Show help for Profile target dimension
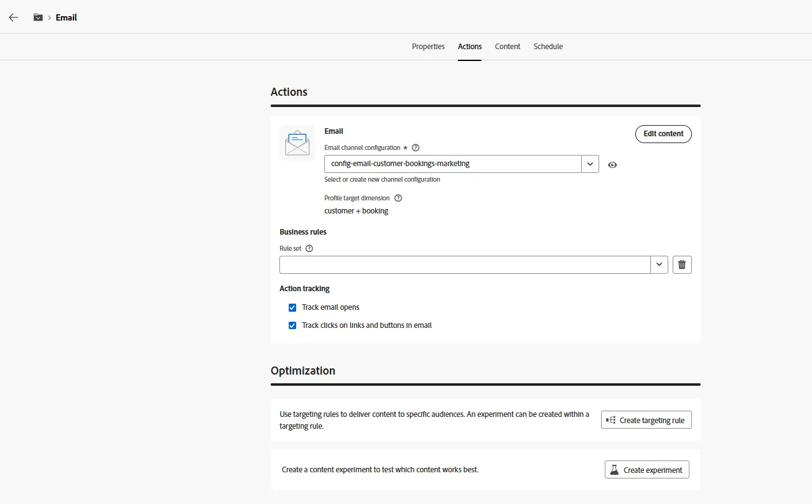The width and height of the screenshot is (812, 504). [398, 198]
